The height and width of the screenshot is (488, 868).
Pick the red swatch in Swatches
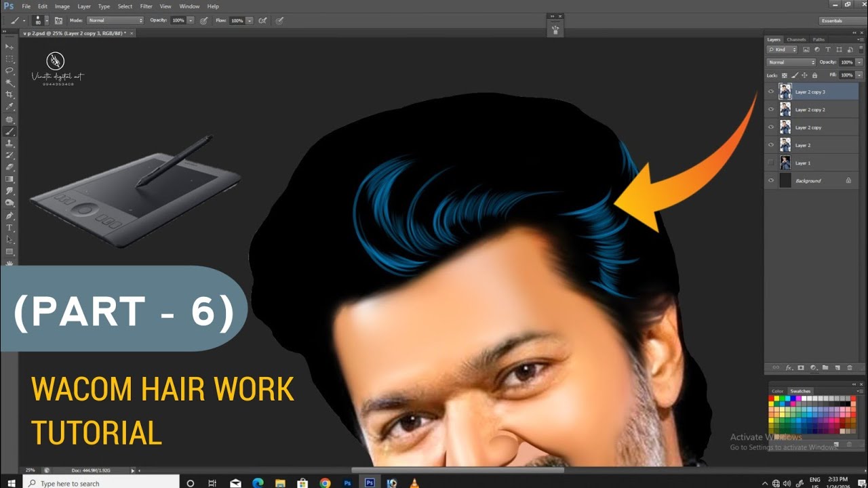pyautogui.click(x=771, y=399)
